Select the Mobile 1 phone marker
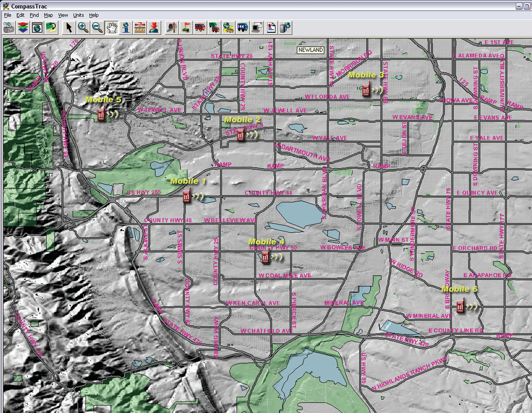Viewport: 532px width, 413px height. tap(187, 196)
